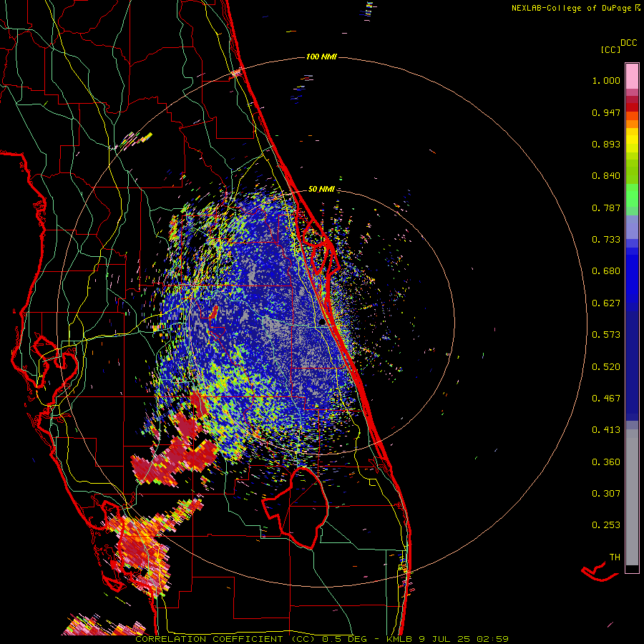Select the 0.360 scale value
The image size is (644, 644).
click(606, 462)
